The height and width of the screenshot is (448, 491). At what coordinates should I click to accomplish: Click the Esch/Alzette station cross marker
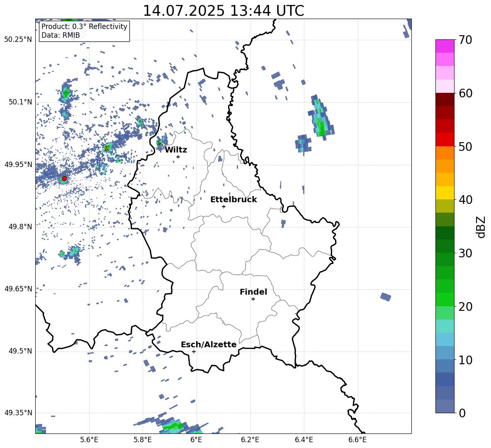coord(194,351)
